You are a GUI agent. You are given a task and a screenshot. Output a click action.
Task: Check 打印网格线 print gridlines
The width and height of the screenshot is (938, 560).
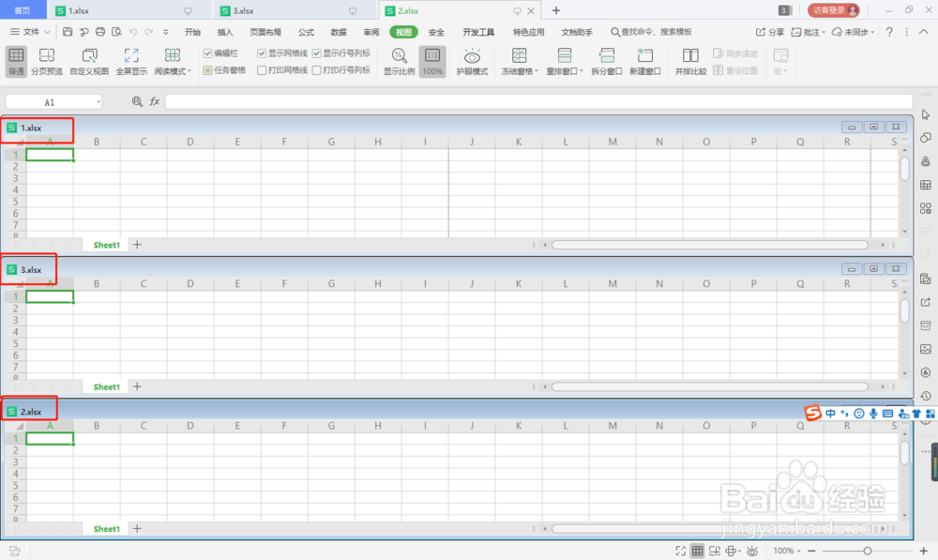pyautogui.click(x=262, y=70)
